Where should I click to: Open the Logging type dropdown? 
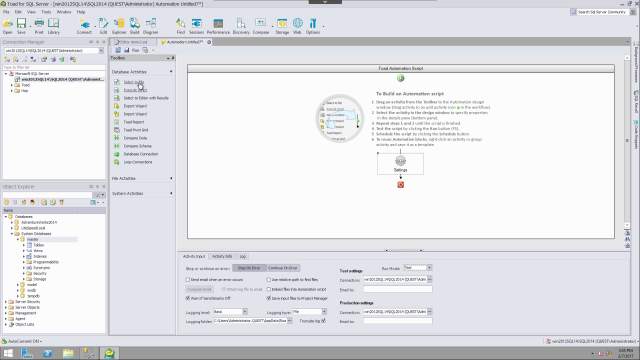coord(324,312)
